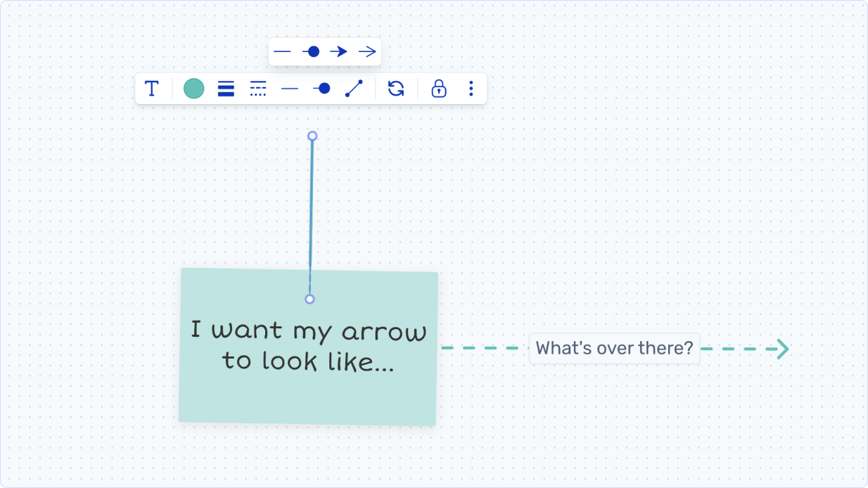Open the dot end cap selector in toolbar
This screenshot has height=488, width=868.
321,89
